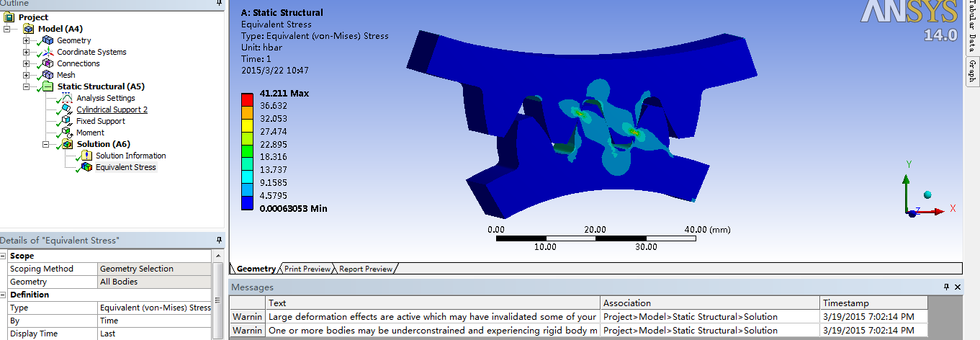Click the Analysis Settings icon
Viewport: 980px width, 340px height.
pyautogui.click(x=68, y=98)
